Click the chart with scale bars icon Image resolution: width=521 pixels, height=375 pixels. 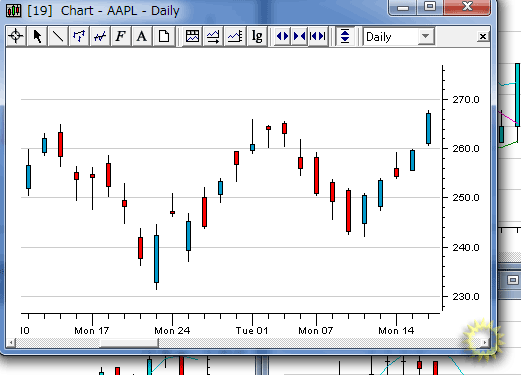point(235,36)
